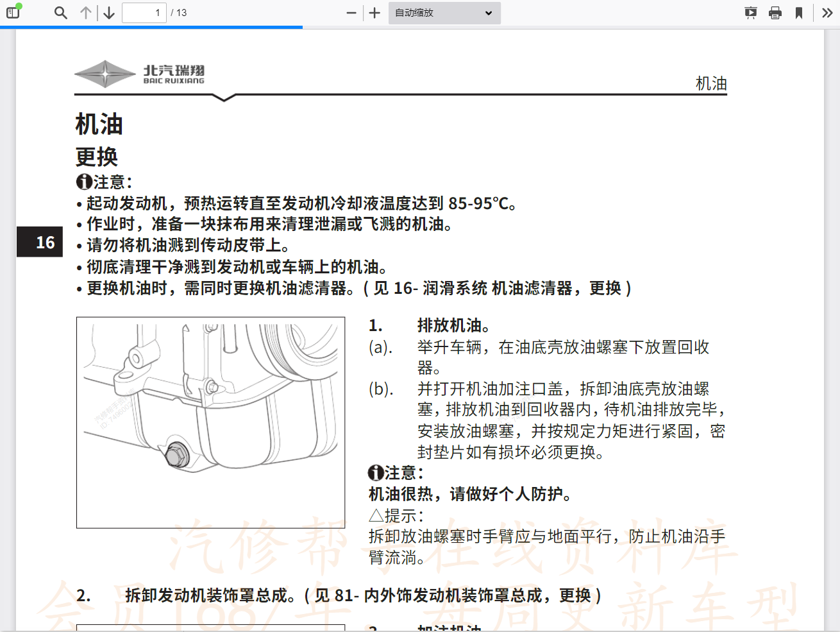Viewport: 840px width, 632px height.
Task: Click the black 16 chapter marker
Action: tap(40, 242)
